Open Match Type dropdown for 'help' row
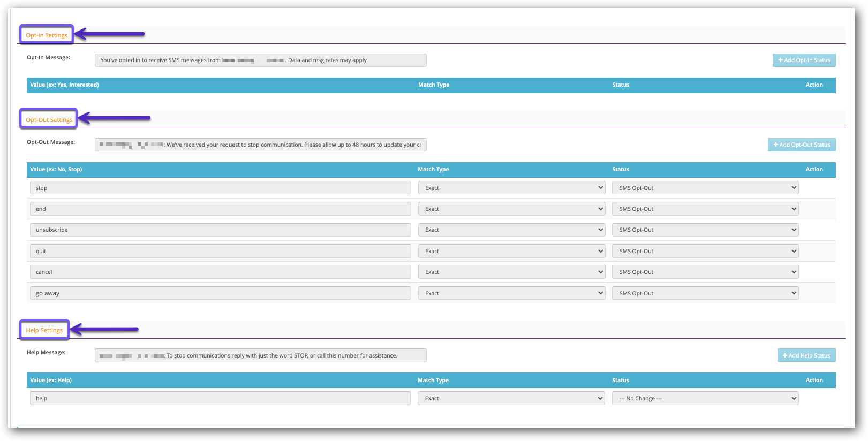This screenshot has height=441, width=868. [511, 398]
